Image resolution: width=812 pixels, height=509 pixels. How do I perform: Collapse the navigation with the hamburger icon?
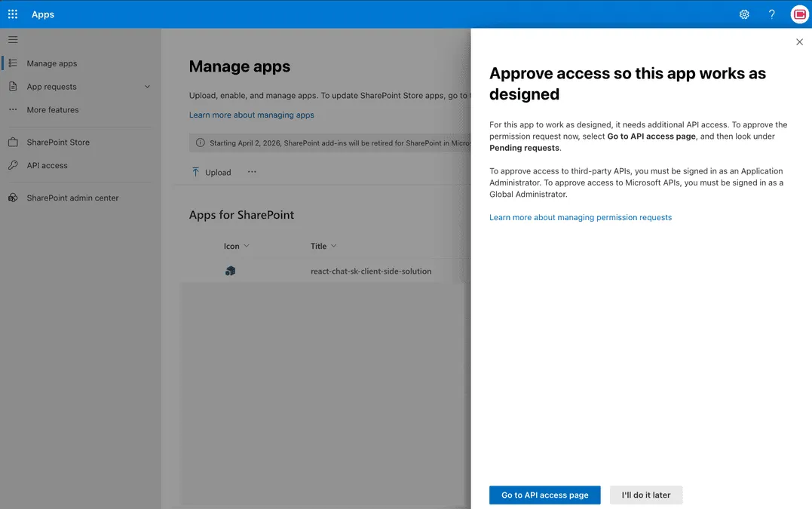[13, 39]
